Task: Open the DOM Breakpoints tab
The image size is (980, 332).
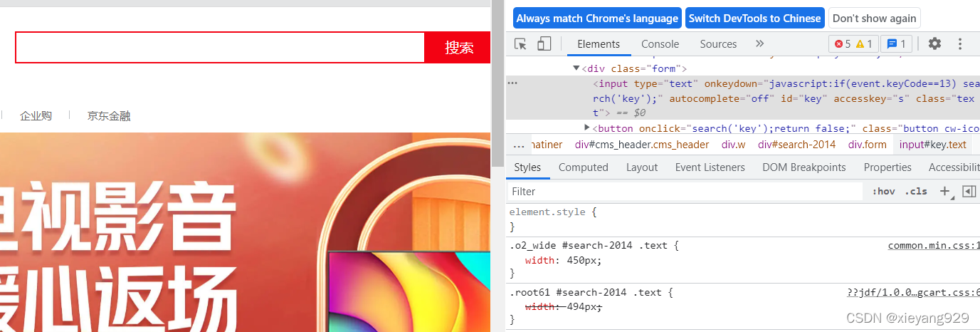Action: [804, 167]
